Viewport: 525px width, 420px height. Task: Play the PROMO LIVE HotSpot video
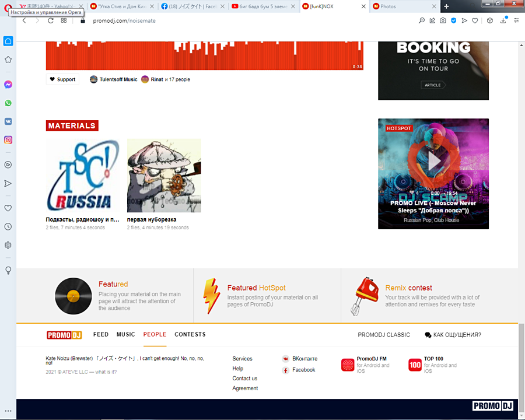pos(433,162)
